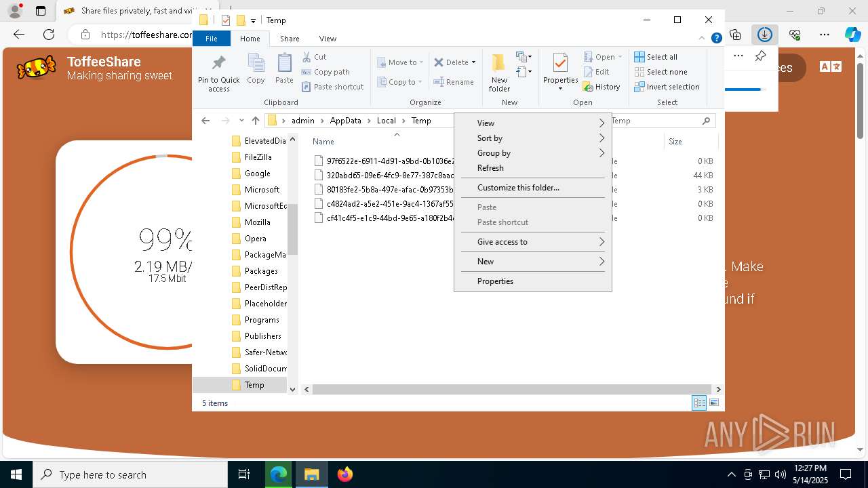This screenshot has height=488, width=868.
Task: Select the Mozilla folder in tree
Action: (x=258, y=222)
